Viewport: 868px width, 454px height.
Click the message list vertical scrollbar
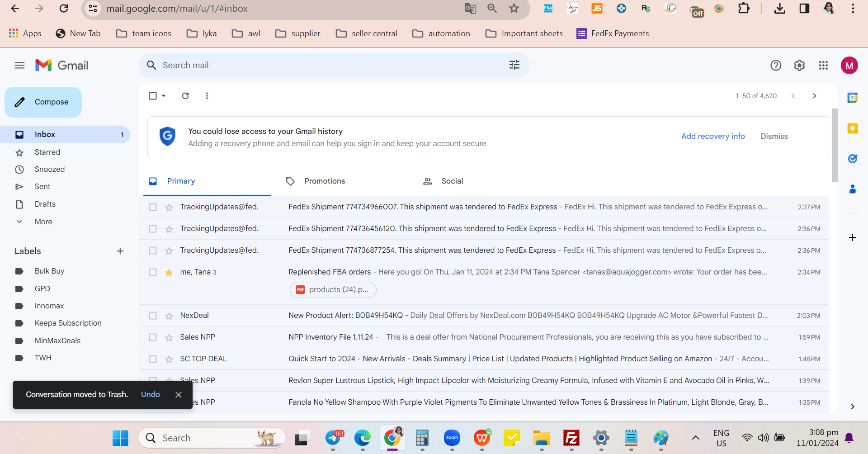pos(835,146)
